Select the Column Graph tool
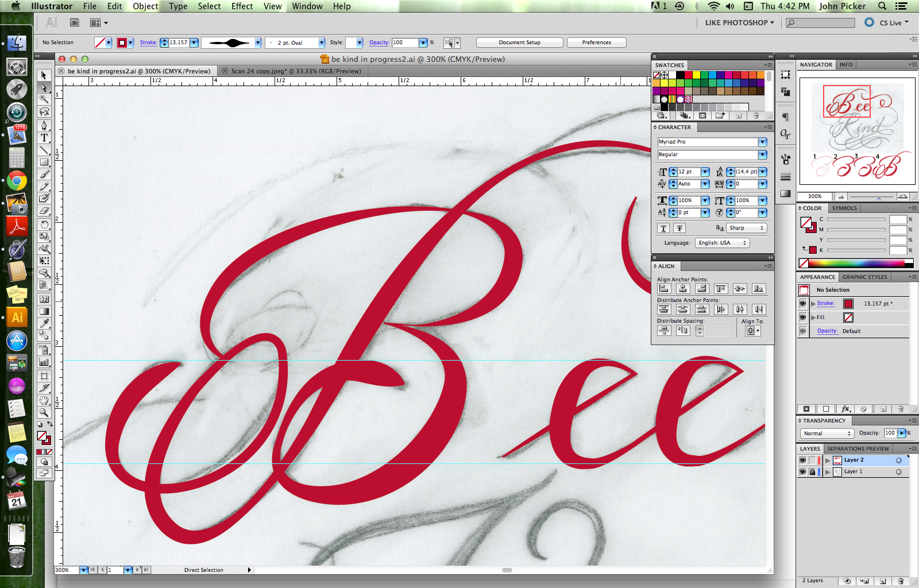This screenshot has height=588, width=919. click(44, 362)
